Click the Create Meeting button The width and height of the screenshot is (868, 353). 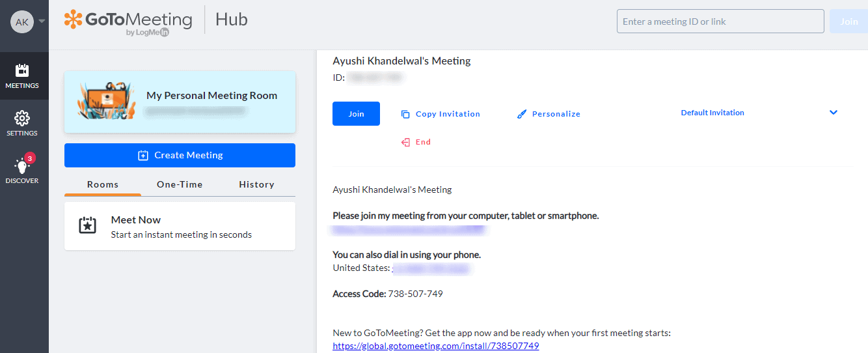pos(180,155)
